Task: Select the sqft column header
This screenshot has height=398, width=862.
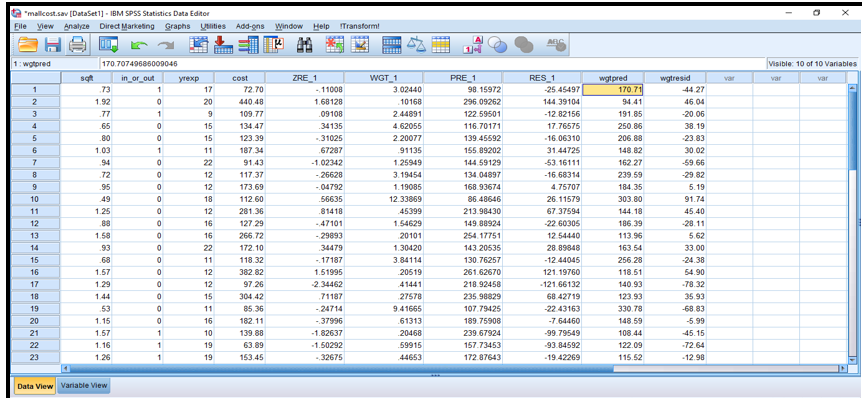Action: 86,78
